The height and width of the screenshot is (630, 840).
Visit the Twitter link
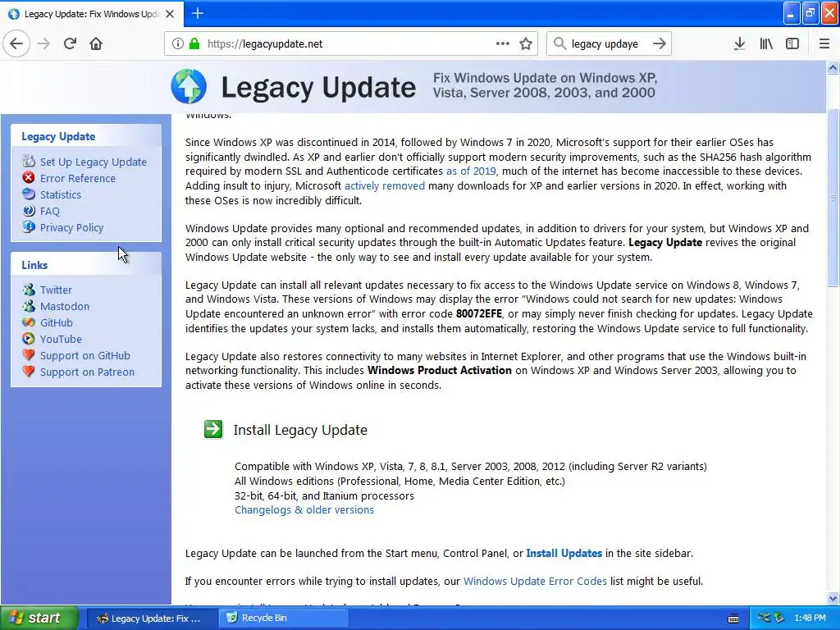coord(56,290)
